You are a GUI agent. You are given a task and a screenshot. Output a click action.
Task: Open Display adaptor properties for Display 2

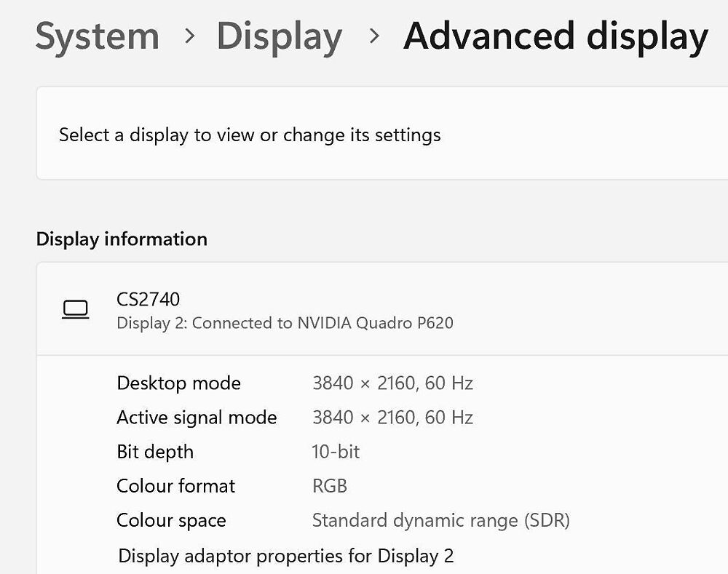285,556
